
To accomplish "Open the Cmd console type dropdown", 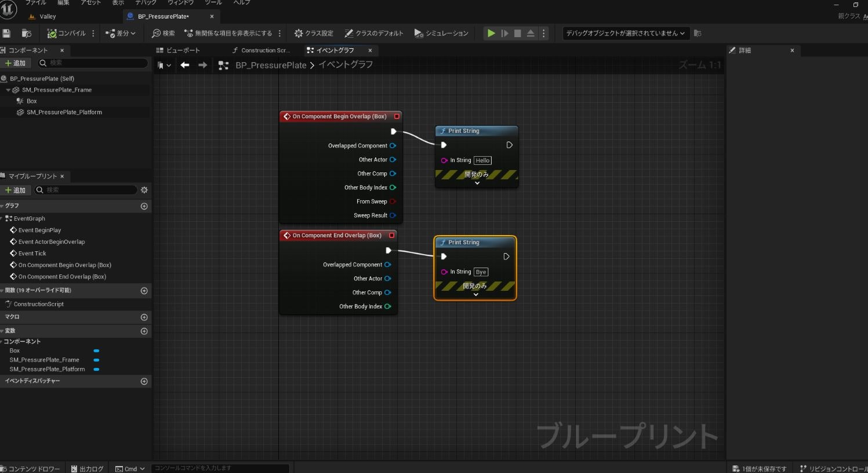I will click(130, 469).
